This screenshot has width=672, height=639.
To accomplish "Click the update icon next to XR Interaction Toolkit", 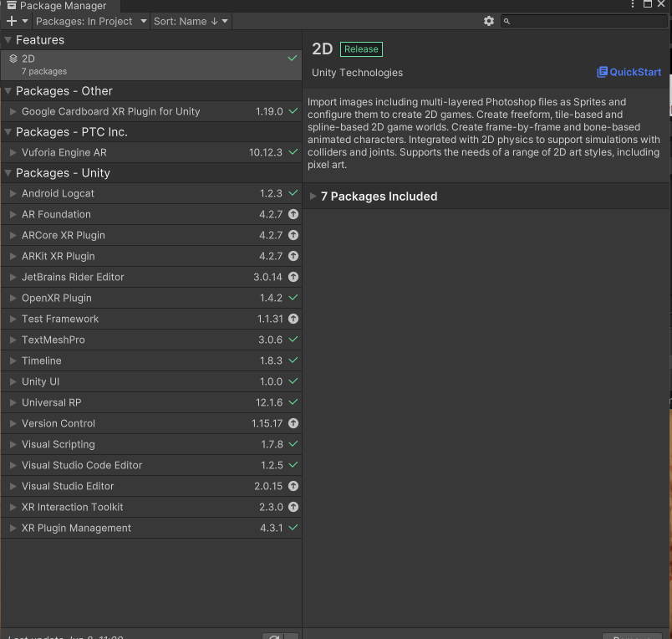I will coord(293,507).
